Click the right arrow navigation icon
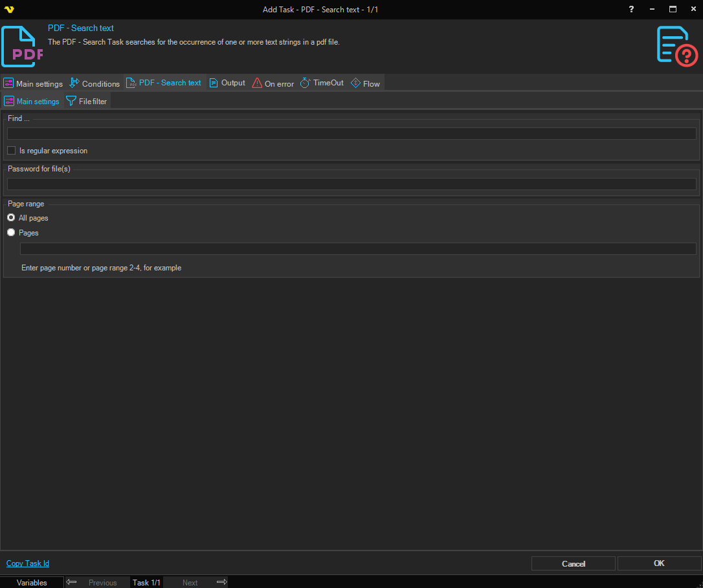 [x=221, y=582]
